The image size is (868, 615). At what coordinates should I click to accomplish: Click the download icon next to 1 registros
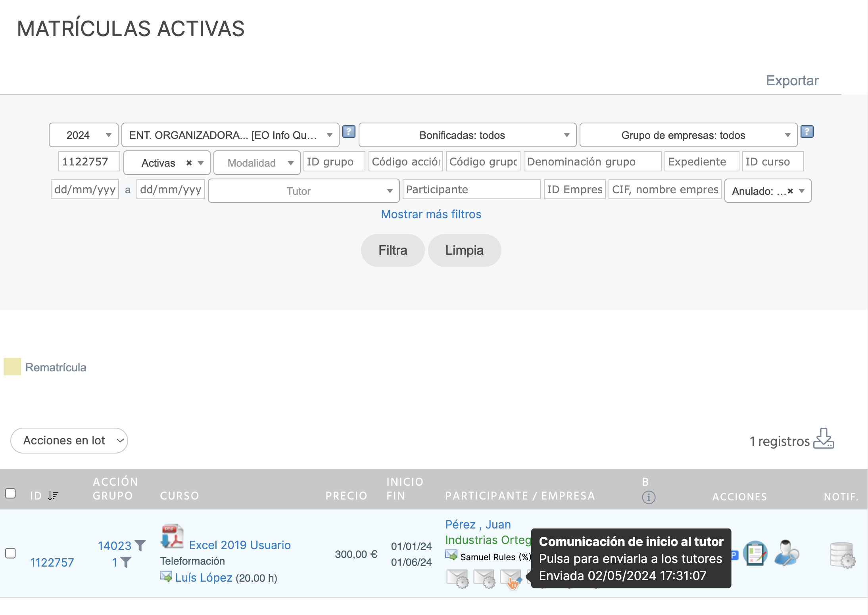click(x=824, y=438)
